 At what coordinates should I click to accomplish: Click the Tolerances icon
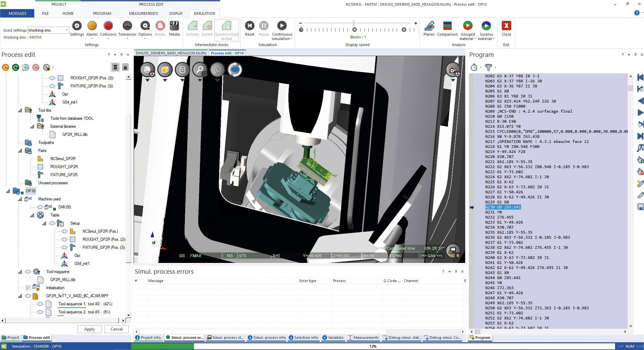point(127,26)
